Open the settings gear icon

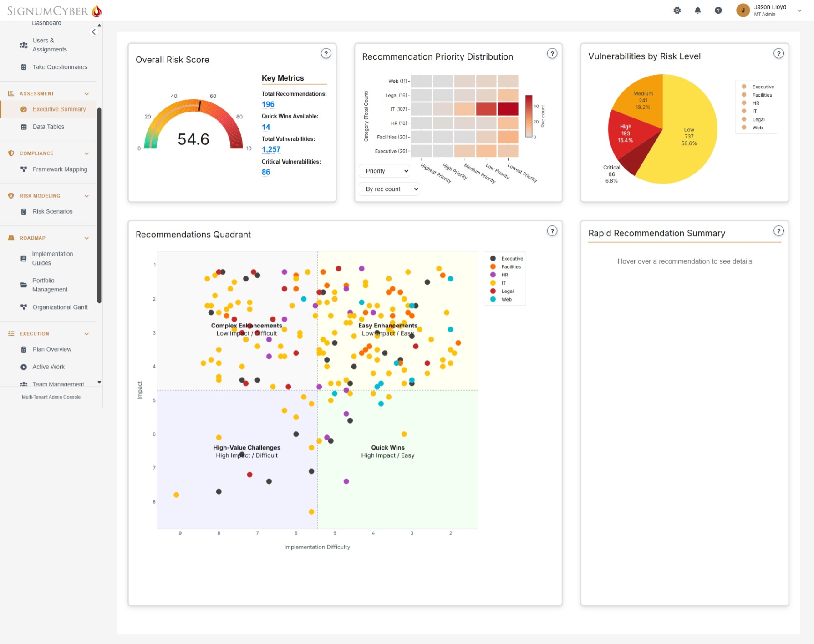click(x=677, y=10)
